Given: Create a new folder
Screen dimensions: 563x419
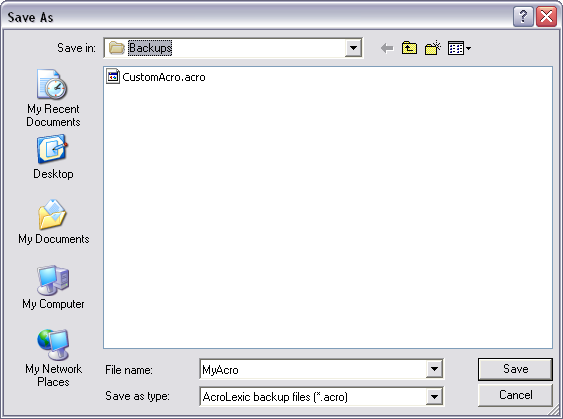Looking at the screenshot, I should (433, 48).
